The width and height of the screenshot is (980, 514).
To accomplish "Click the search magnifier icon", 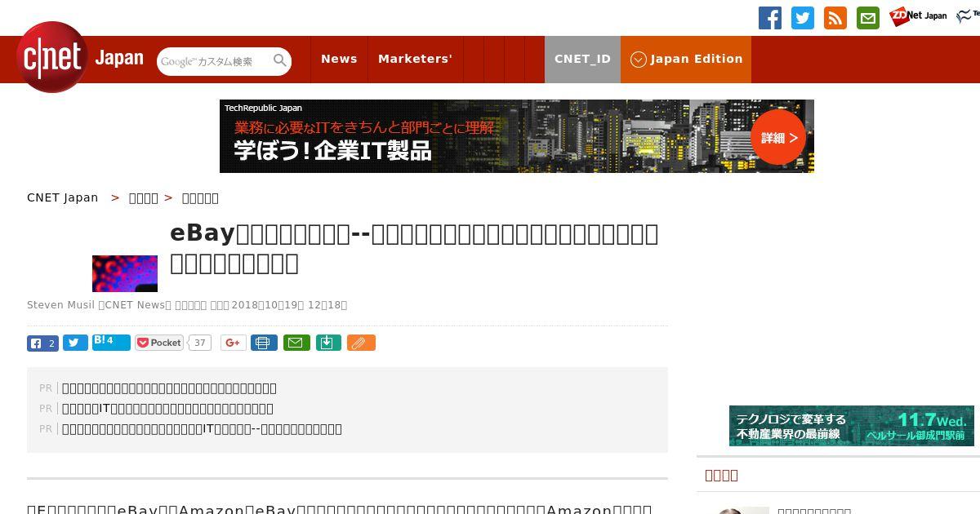I will [x=280, y=60].
